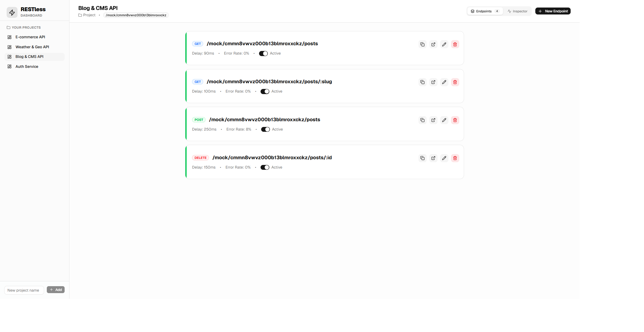Image resolution: width=644 pixels, height=332 pixels.
Task: Switch to the Inspector tab
Action: pos(517,11)
